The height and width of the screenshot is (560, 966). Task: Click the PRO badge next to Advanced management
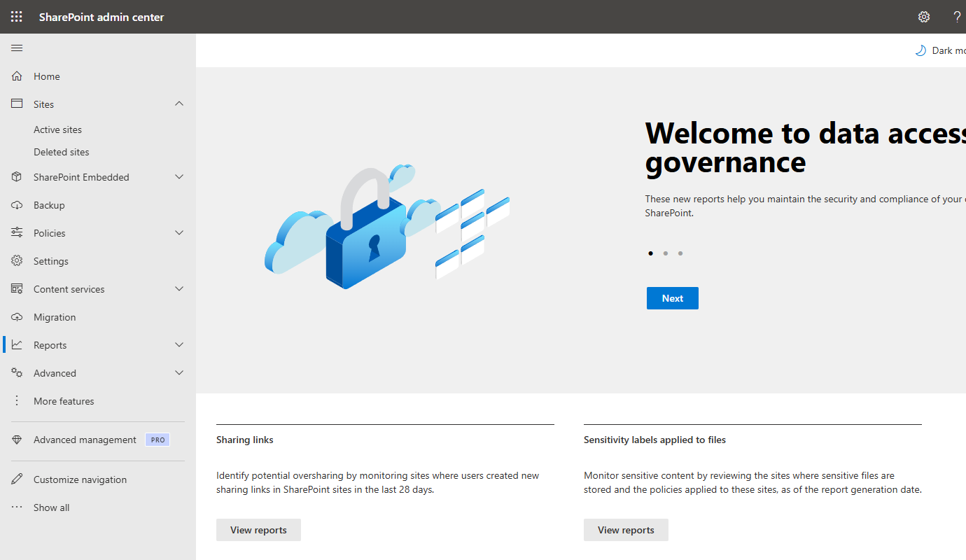157,440
